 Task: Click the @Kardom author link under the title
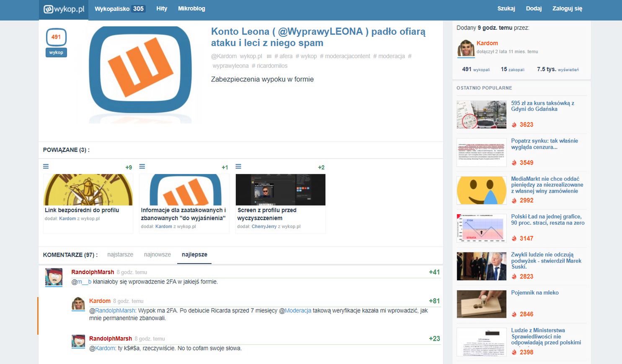pyautogui.click(x=224, y=56)
